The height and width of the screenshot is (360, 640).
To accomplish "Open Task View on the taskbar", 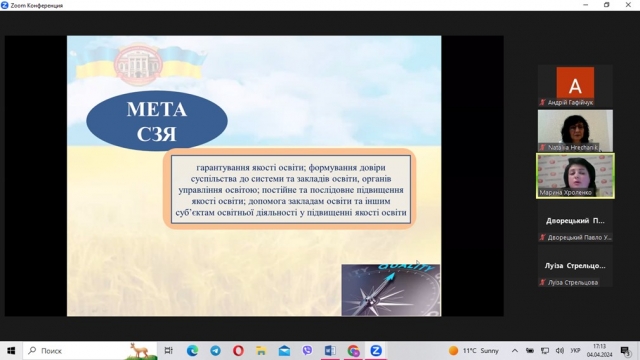I will tap(169, 351).
